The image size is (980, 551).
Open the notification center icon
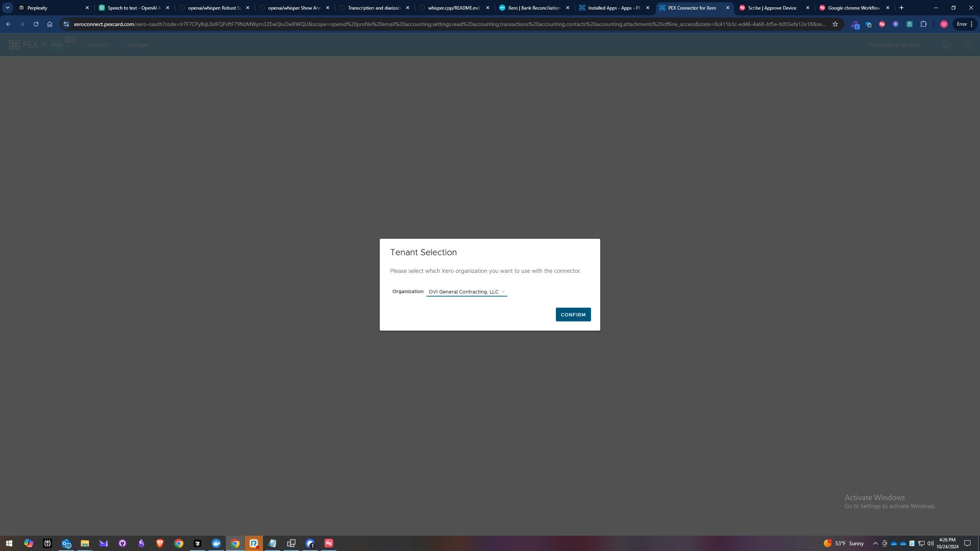967,543
